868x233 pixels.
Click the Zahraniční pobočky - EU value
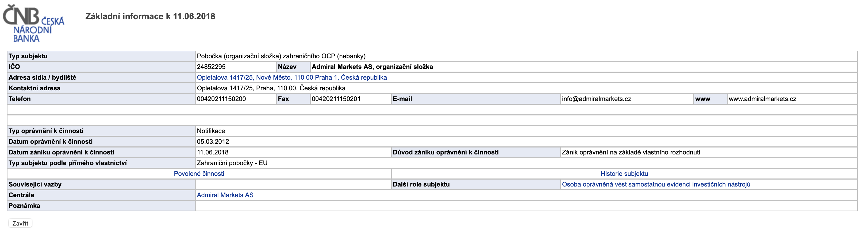click(x=232, y=163)
